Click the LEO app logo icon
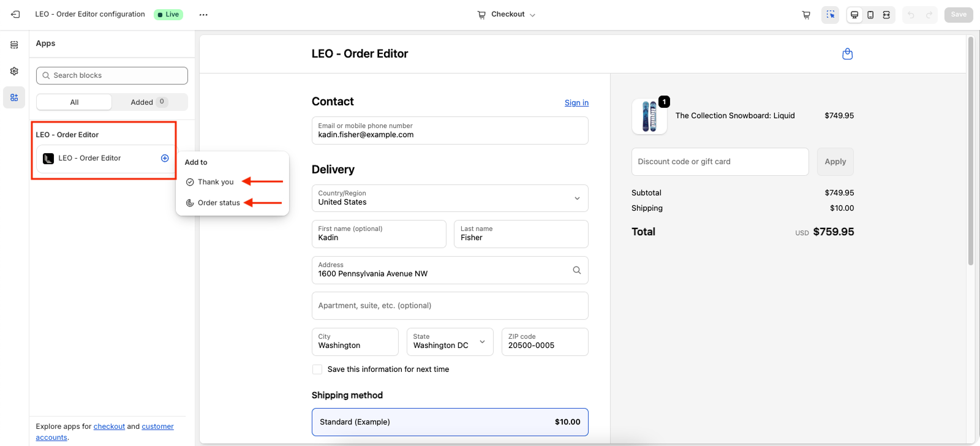 (x=48, y=159)
